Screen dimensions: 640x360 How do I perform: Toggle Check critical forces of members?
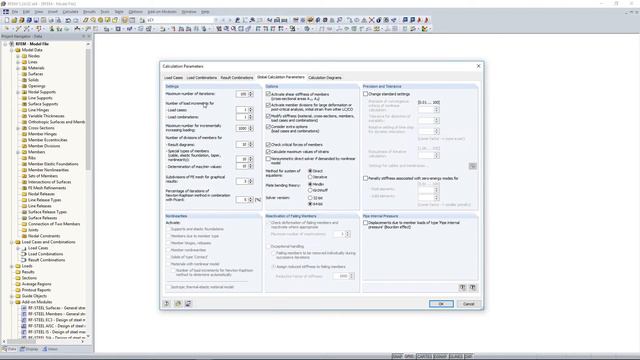268,144
